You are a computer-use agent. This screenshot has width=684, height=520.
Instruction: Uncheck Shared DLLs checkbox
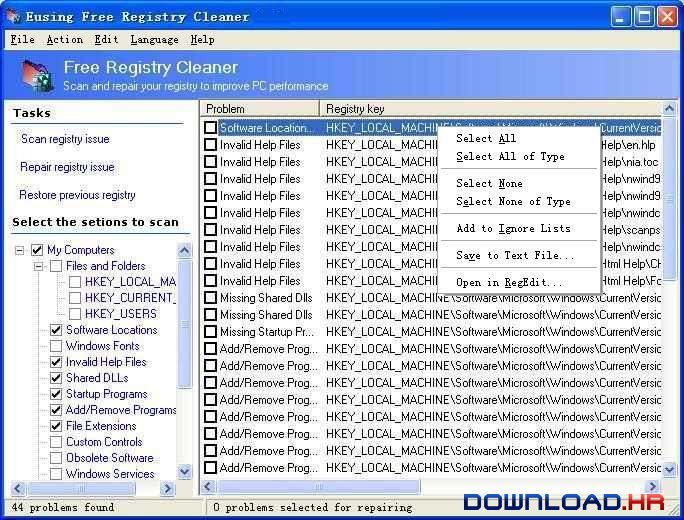[x=56, y=378]
